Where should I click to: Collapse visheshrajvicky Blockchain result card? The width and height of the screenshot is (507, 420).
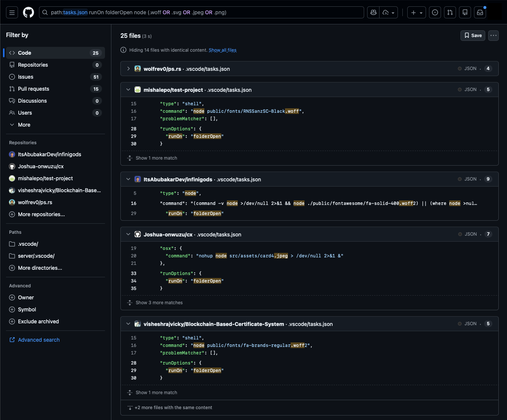128,324
